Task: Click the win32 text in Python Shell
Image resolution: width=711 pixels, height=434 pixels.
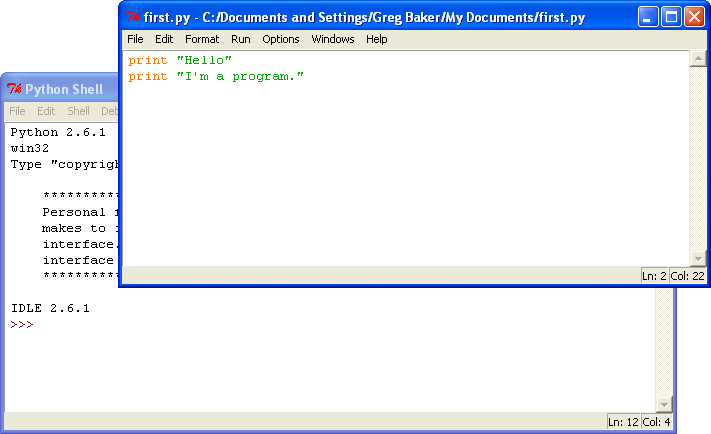Action: pyautogui.click(x=29, y=148)
